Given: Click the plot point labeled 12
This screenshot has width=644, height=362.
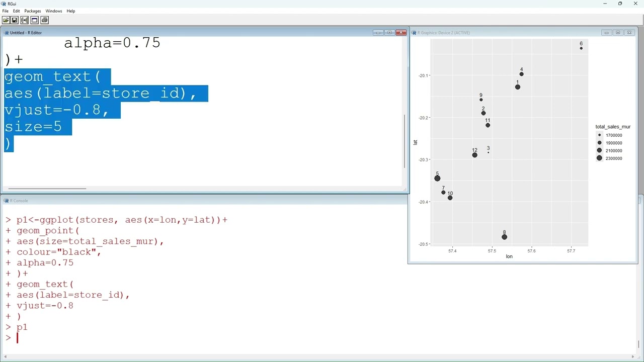Looking at the screenshot, I should (474, 155).
